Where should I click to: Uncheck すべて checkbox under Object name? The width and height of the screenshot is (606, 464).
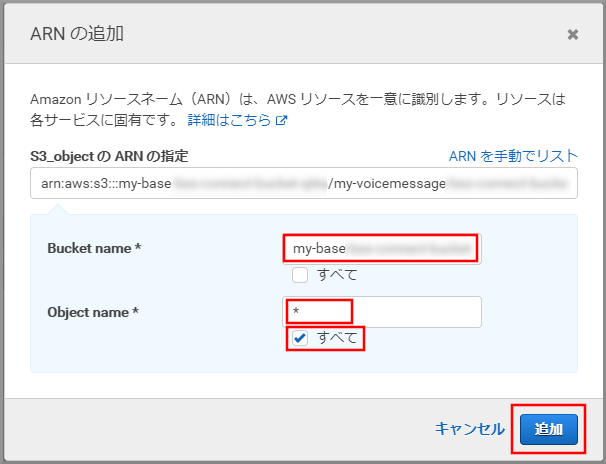click(300, 338)
